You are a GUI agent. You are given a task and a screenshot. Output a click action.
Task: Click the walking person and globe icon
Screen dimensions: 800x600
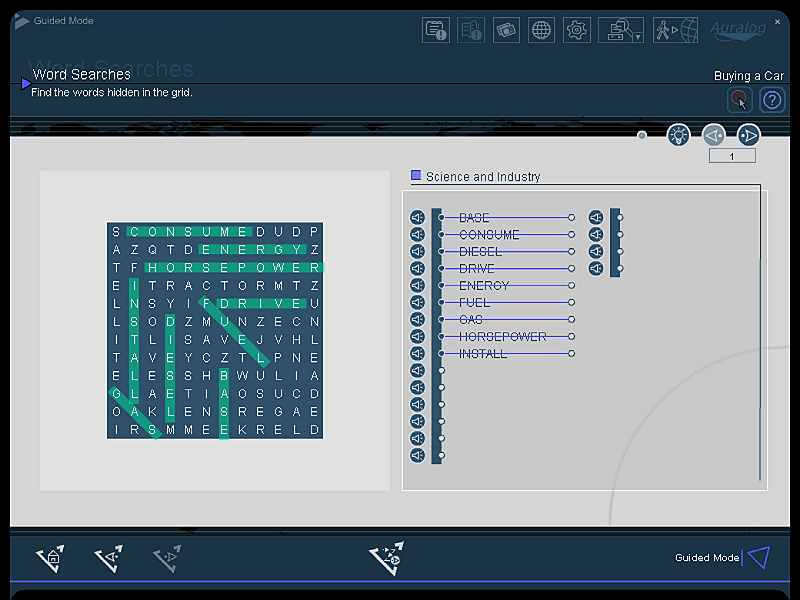[x=676, y=30]
